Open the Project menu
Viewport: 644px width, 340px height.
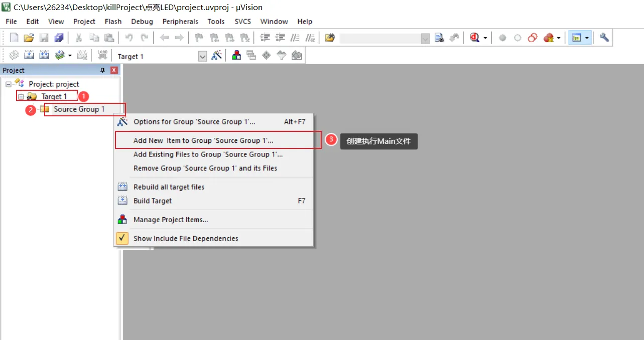coord(84,22)
